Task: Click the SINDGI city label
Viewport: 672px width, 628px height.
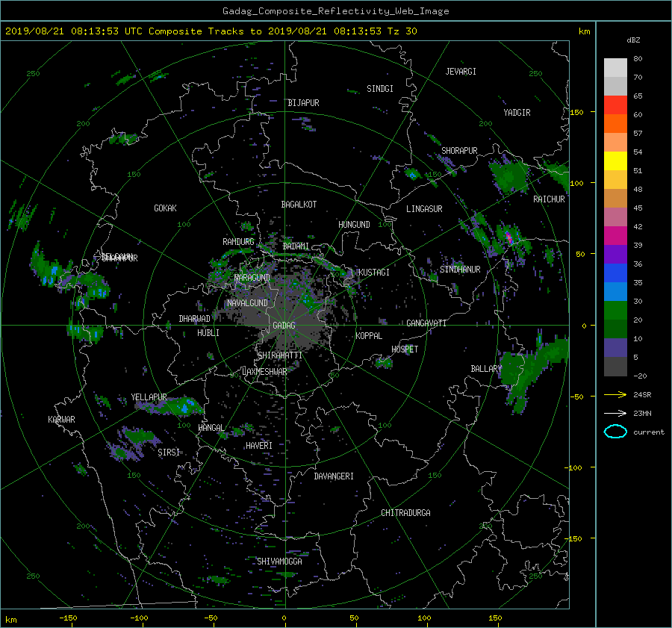Action: coord(380,89)
